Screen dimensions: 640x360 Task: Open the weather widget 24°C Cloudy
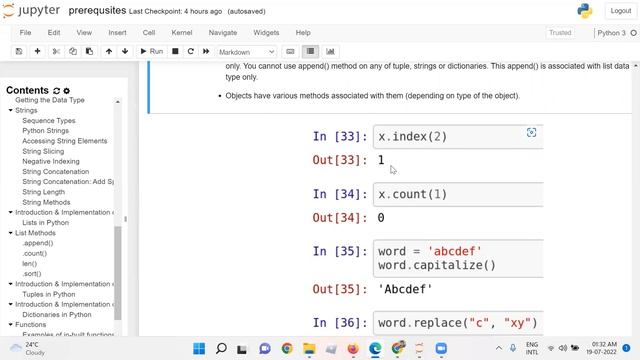point(27,349)
